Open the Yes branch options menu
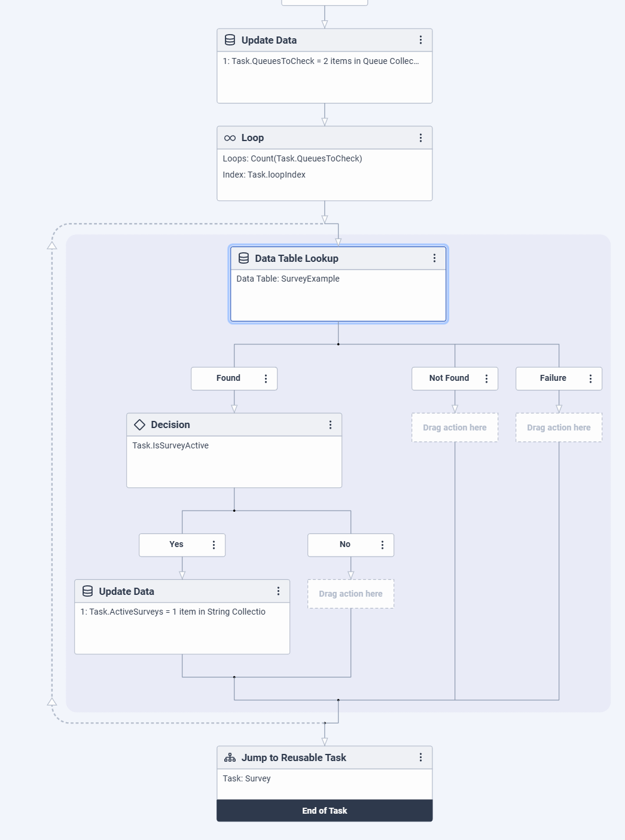625x840 pixels. pos(214,545)
